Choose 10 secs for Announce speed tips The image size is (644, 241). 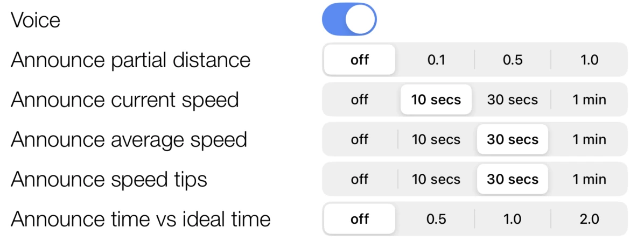pyautogui.click(x=436, y=179)
